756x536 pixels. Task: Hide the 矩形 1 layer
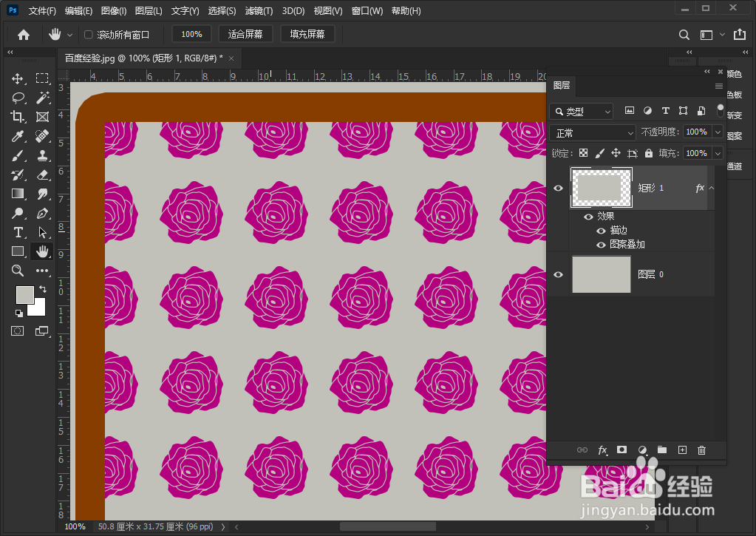pos(559,189)
